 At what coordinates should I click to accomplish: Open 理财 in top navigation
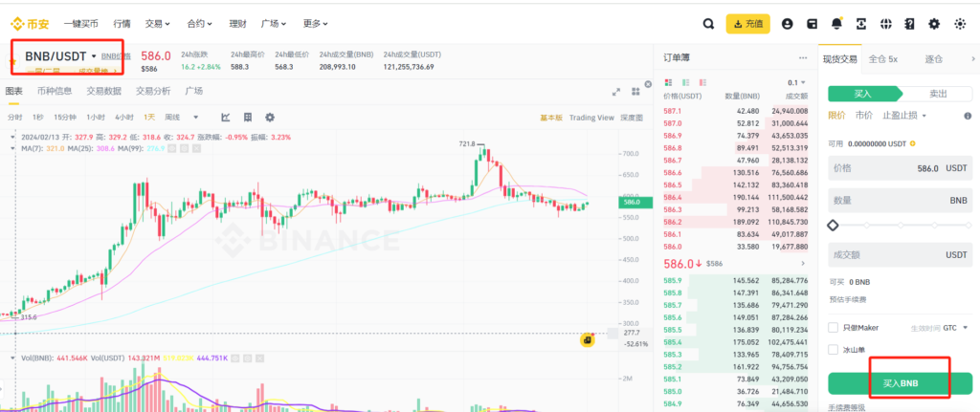(x=237, y=24)
